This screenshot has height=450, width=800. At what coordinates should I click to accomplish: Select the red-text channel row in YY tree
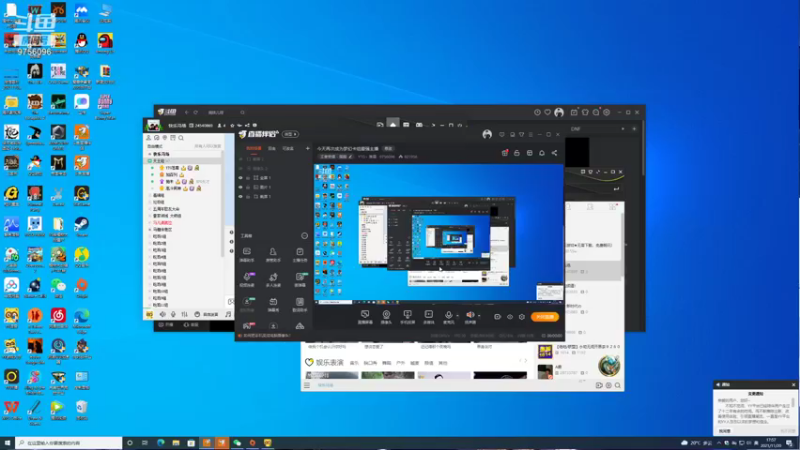163,223
